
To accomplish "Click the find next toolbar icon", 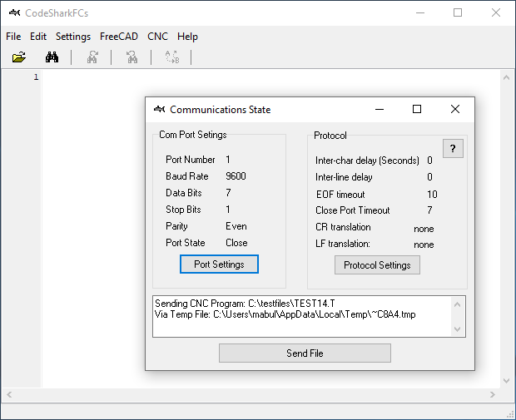I will coord(92,57).
